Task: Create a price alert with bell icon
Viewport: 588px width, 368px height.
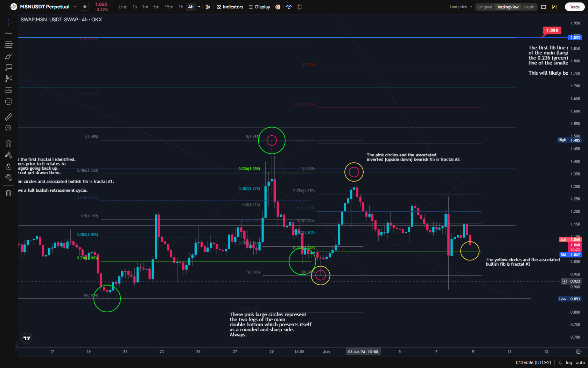Action: [x=300, y=7]
